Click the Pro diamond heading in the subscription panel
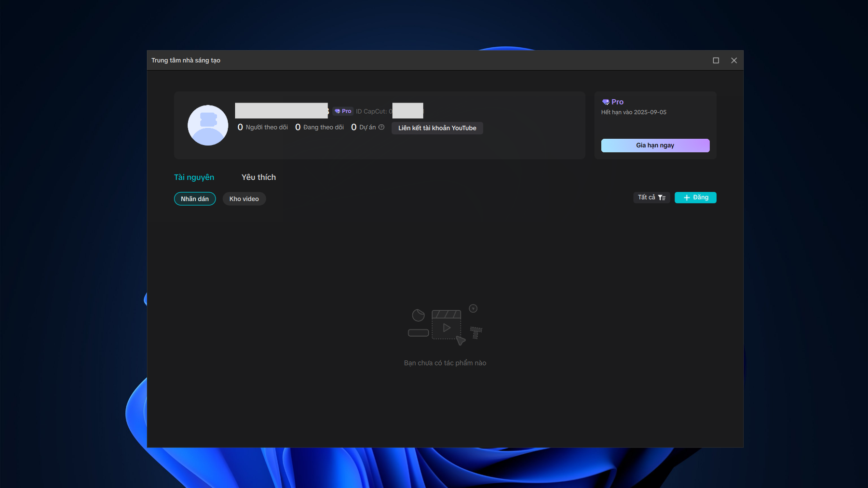 [x=613, y=102]
